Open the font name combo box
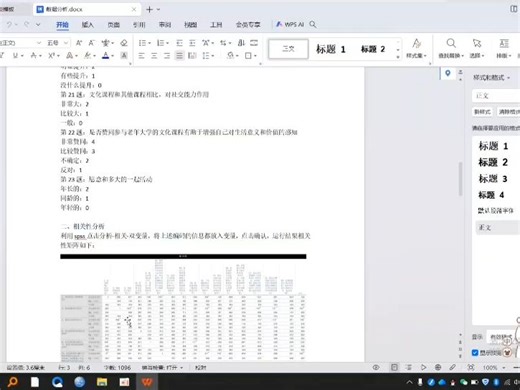Image resolution: width=520 pixels, height=390 pixels. [x=21, y=43]
